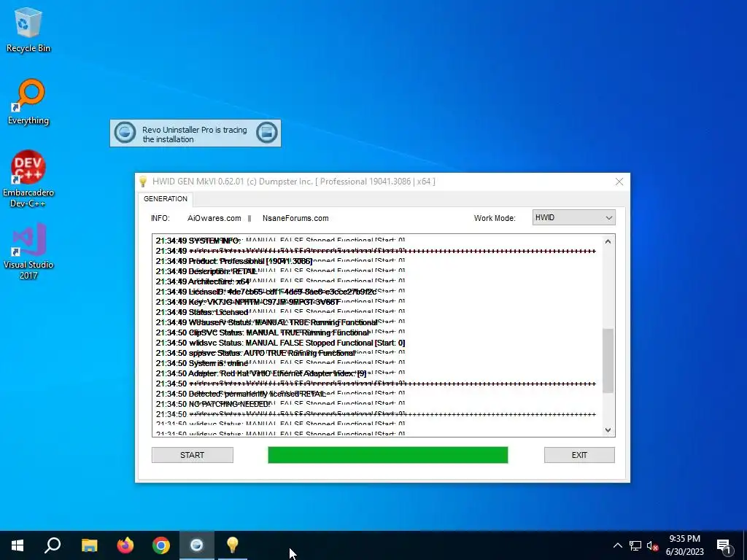
Task: Open the Windows Start menu
Action: tap(18, 545)
